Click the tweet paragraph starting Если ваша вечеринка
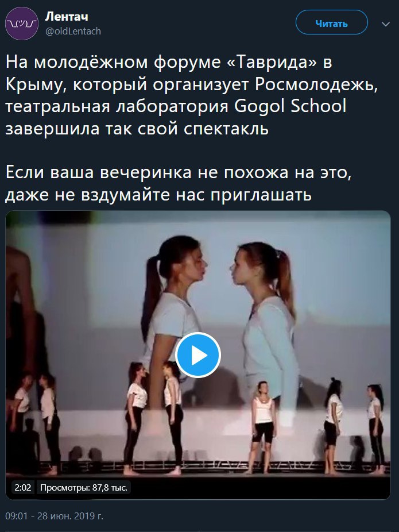Viewport: 399px width, 532px height. pyautogui.click(x=179, y=183)
